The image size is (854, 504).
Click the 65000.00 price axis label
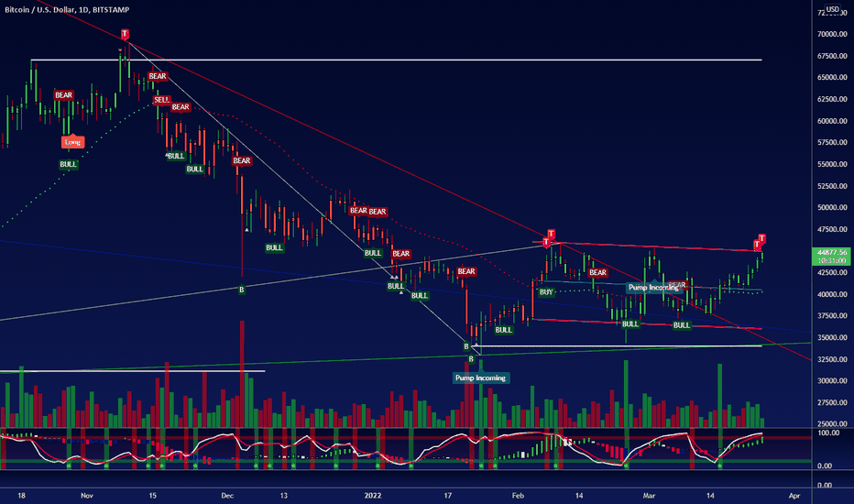(832, 77)
